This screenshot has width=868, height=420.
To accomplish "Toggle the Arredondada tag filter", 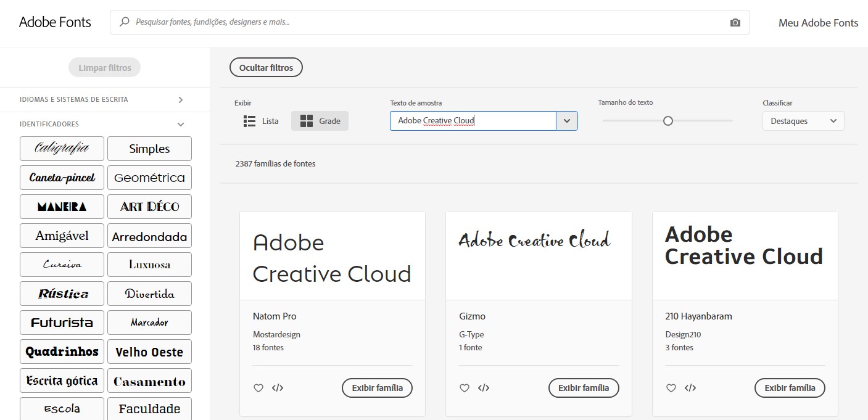I will point(149,236).
